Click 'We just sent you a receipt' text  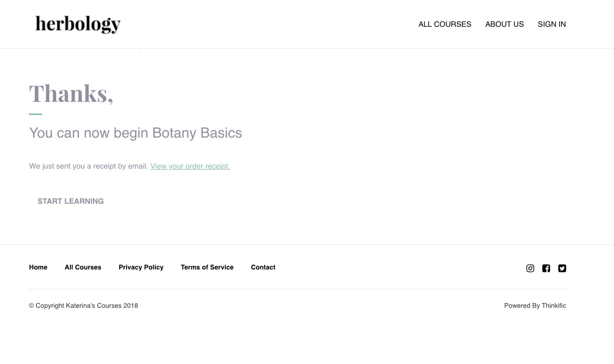tap(88, 167)
